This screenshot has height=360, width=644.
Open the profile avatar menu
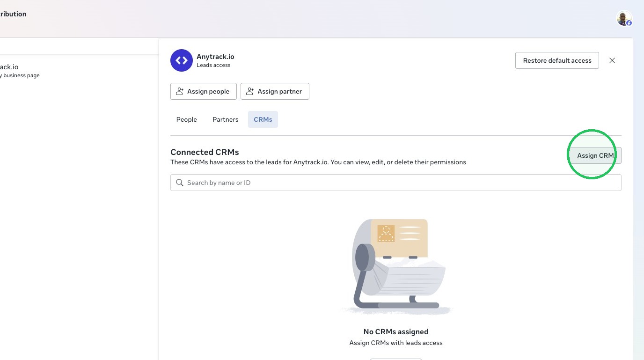coord(624,18)
